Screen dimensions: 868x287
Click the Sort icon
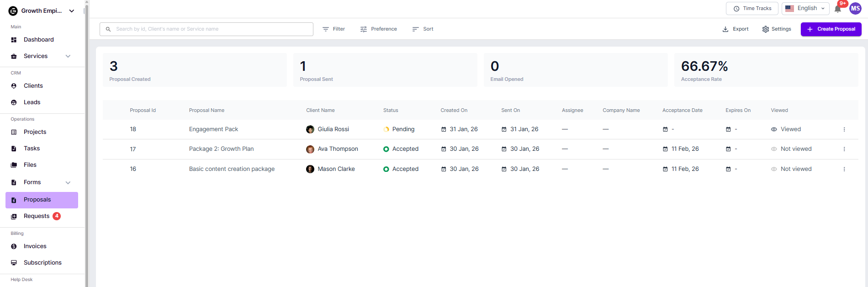click(415, 29)
